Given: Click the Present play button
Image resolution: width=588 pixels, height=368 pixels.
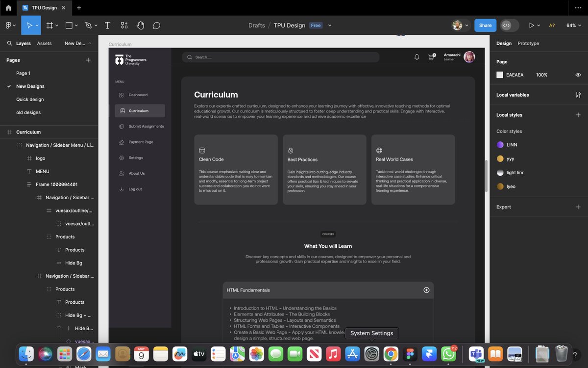Looking at the screenshot, I should 531,25.
